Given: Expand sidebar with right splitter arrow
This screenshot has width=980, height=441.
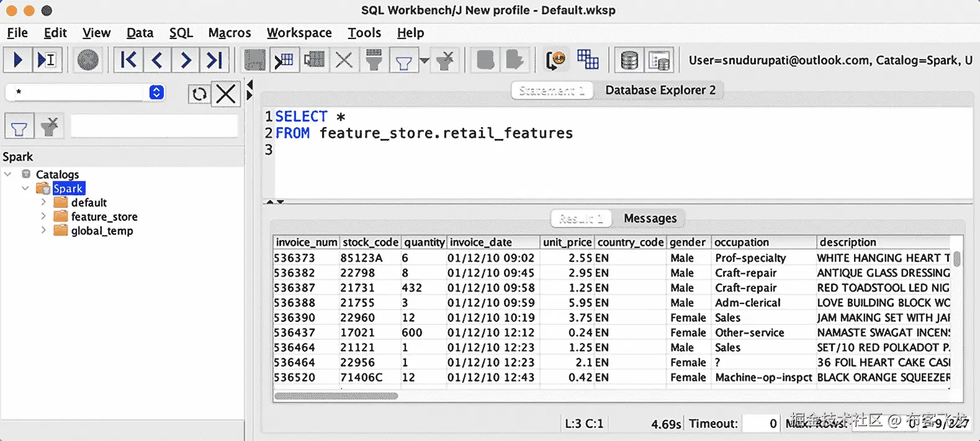Looking at the screenshot, I should click(249, 95).
